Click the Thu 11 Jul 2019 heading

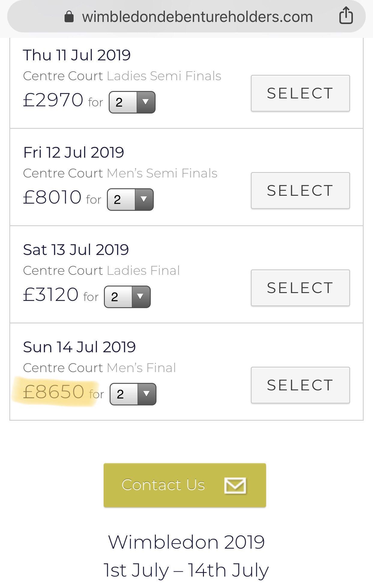[x=77, y=55]
